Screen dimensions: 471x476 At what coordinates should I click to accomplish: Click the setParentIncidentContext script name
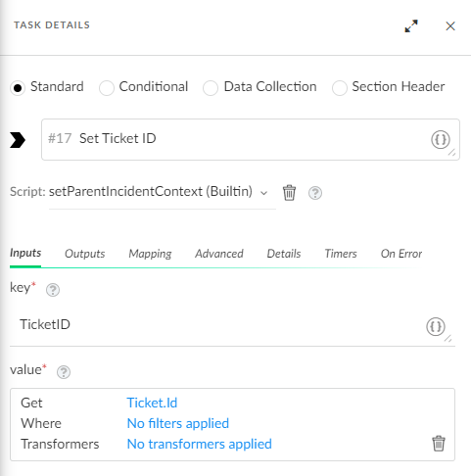tap(151, 191)
